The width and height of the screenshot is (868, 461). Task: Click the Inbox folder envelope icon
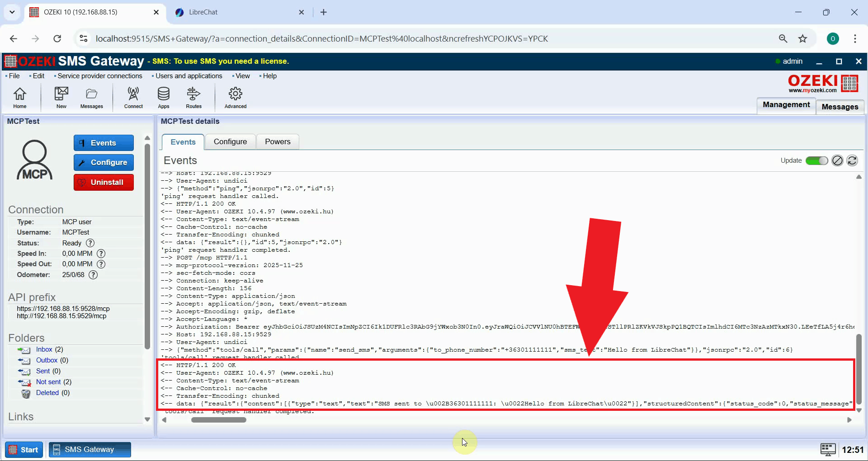click(24, 350)
